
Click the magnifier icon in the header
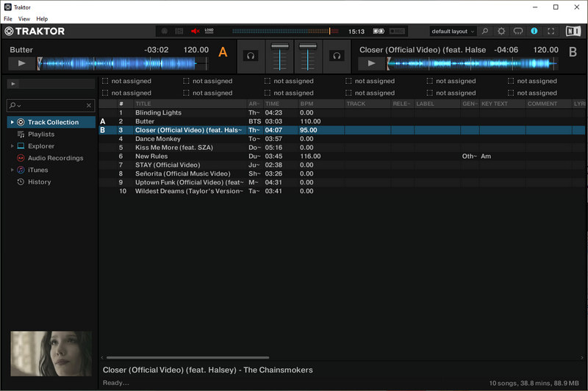[x=485, y=31]
